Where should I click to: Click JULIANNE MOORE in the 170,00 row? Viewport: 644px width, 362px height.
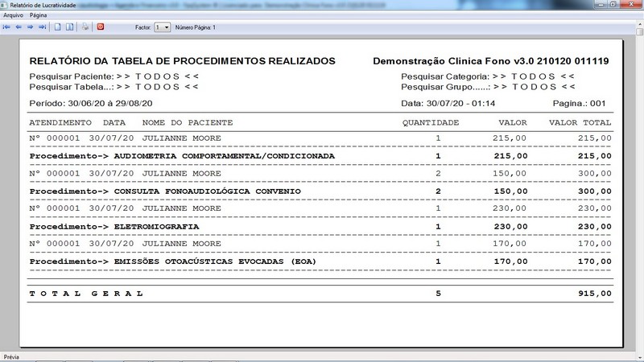[182, 244]
